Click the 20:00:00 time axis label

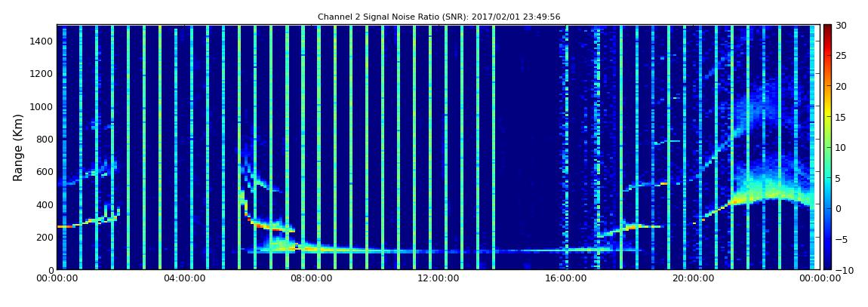click(693, 279)
